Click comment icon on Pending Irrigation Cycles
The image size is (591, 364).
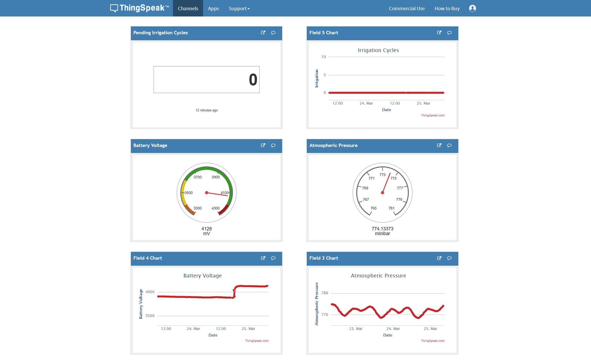pyautogui.click(x=273, y=33)
